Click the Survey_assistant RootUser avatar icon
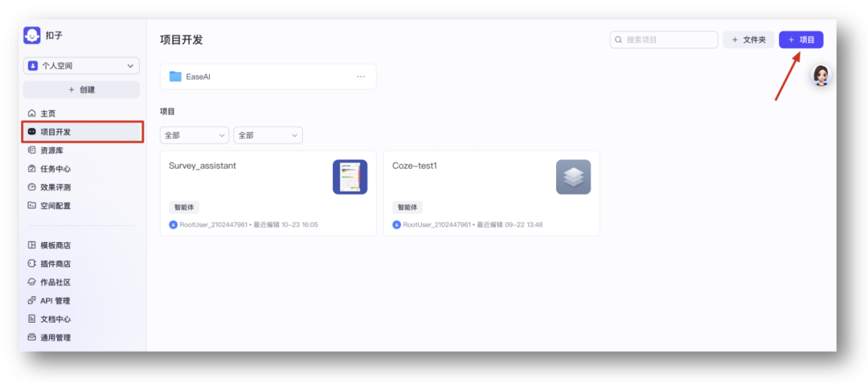This screenshot has height=383, width=868. click(174, 225)
